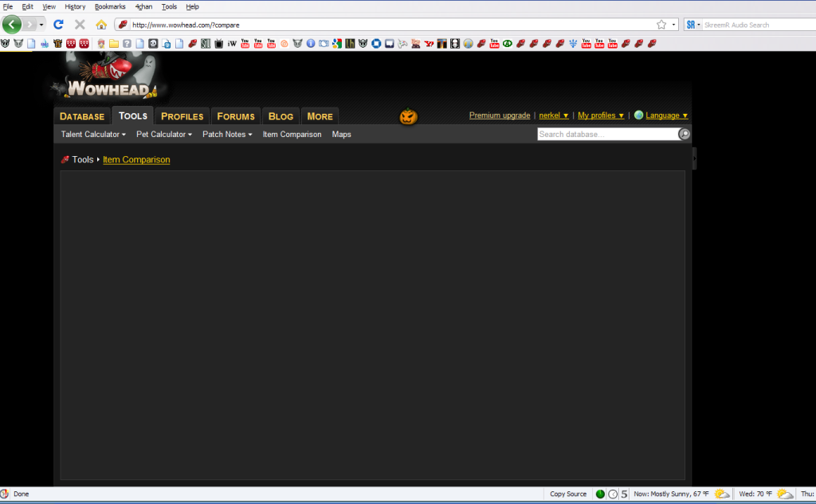Go to the browser Home page
The width and height of the screenshot is (816, 504).
101,25
